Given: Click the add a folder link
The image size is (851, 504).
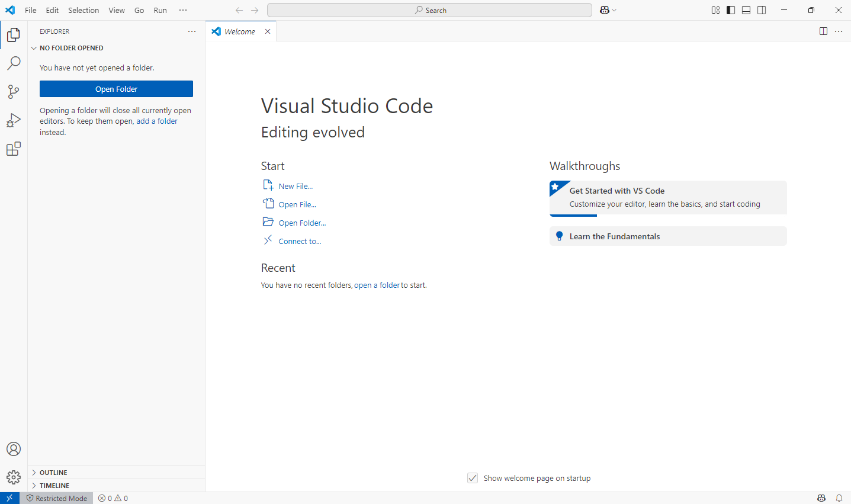Looking at the screenshot, I should coord(157,121).
